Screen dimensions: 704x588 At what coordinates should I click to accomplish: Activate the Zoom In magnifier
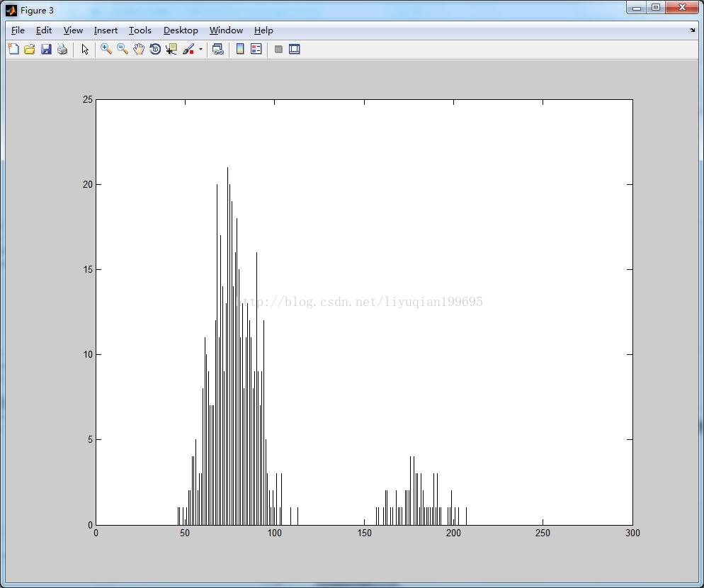pos(106,49)
